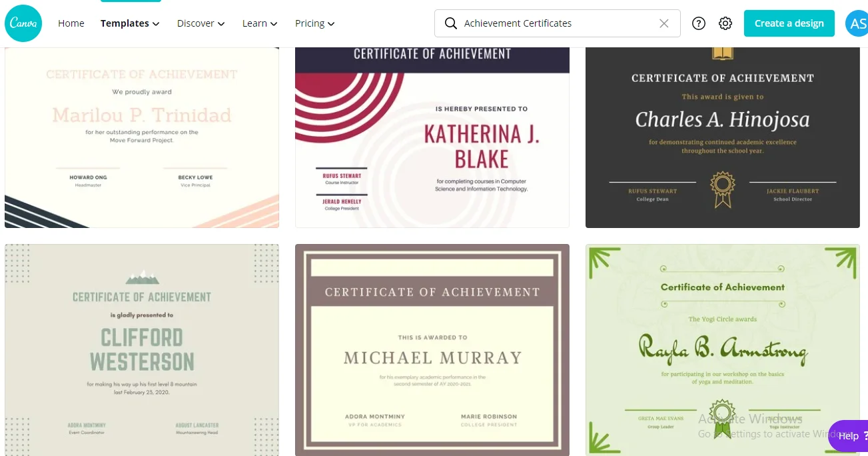Go to the Home menu item
Image resolution: width=868 pixels, height=456 pixels.
coord(71,23)
